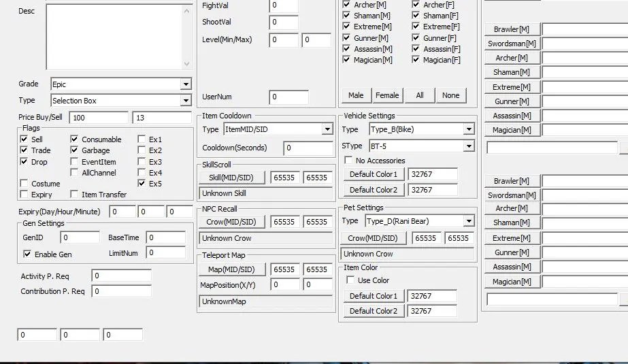Click Default Color2 in Item Color
The image size is (628, 364).
tap(374, 311)
